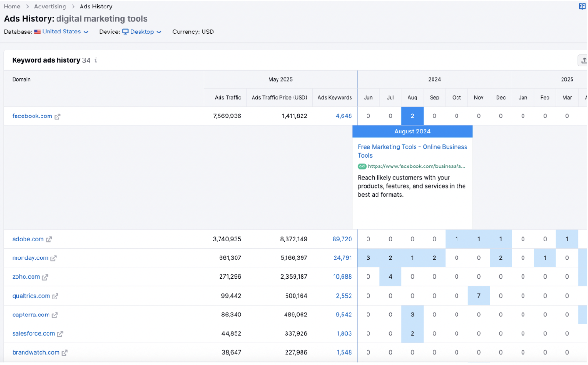Open external link icon next to salesforce.com

(x=60, y=334)
